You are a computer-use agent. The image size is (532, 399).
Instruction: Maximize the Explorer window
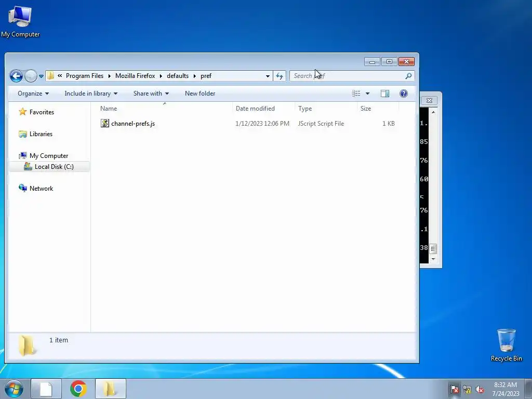[x=389, y=61]
